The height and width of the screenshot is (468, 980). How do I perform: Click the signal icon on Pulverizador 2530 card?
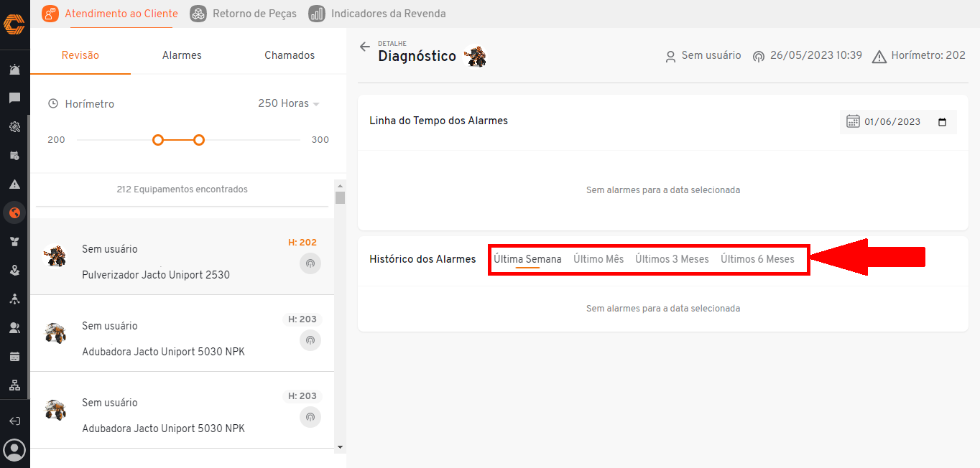[x=310, y=263]
